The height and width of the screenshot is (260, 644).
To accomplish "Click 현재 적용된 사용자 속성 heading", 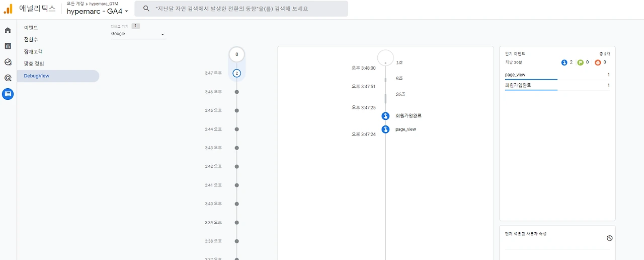I will [x=526, y=234].
